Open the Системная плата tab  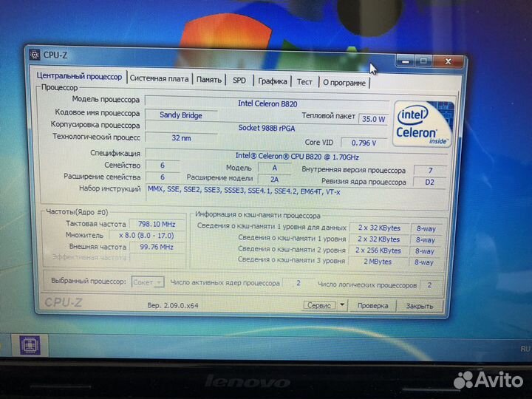159,78
